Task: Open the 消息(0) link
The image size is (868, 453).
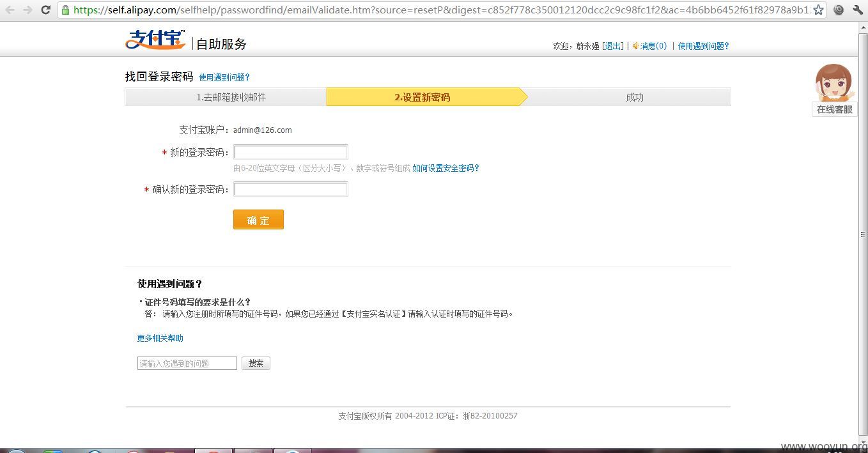Action: pos(653,46)
